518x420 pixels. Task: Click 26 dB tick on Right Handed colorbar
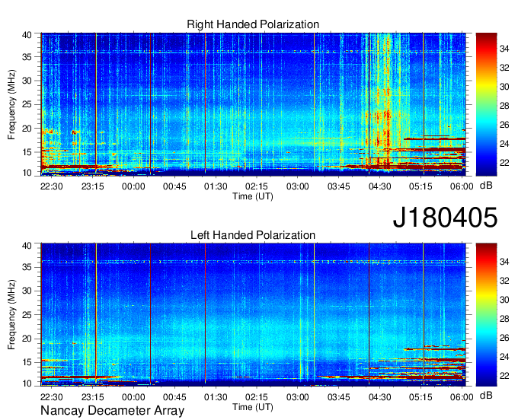tap(504, 125)
